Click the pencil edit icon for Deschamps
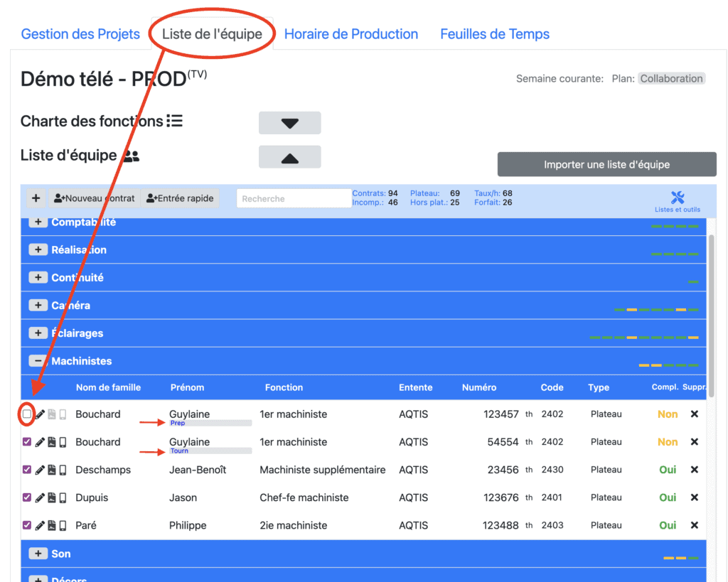The height and width of the screenshot is (582, 728). [40, 470]
